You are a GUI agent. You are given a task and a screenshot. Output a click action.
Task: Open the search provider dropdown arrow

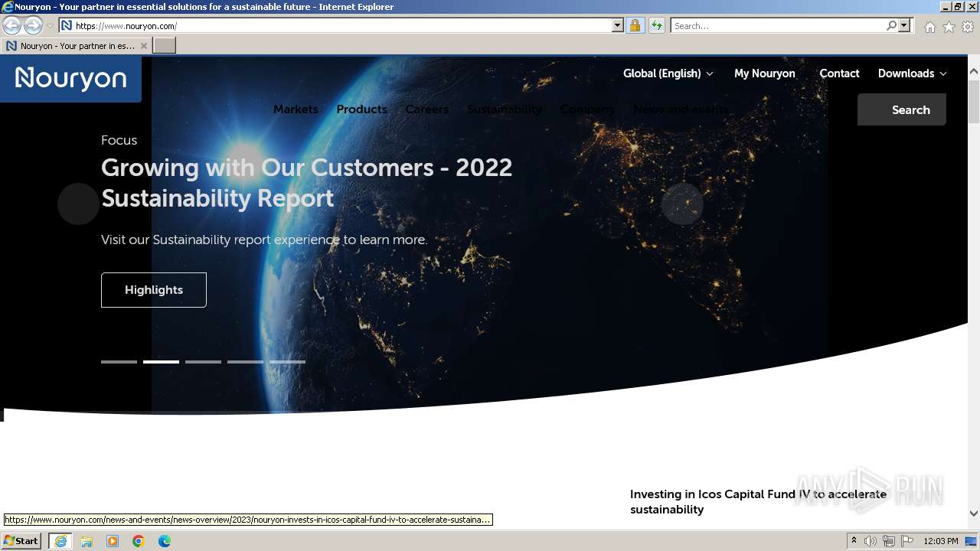(x=904, y=25)
